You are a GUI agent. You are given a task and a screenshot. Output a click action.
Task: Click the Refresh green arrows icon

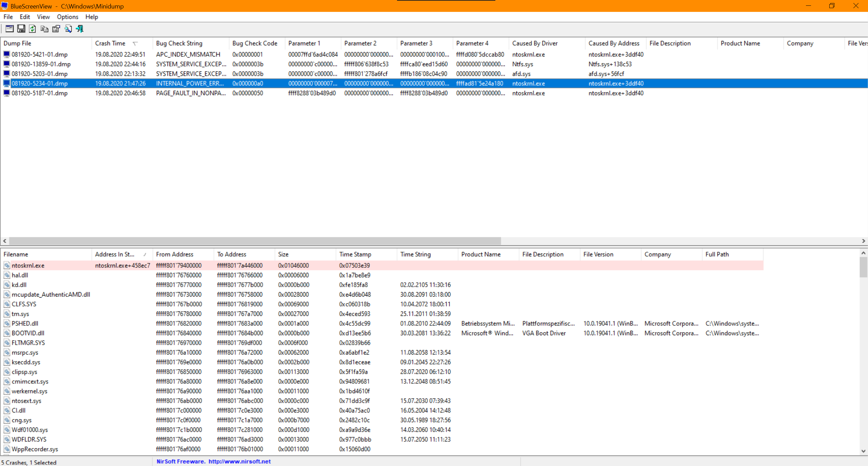click(x=33, y=29)
